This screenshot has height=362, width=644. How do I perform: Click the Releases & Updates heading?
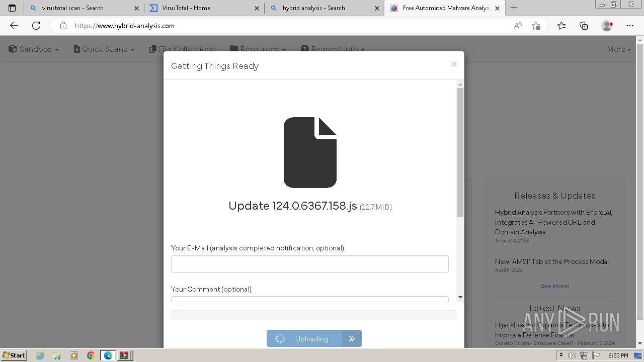555,196
